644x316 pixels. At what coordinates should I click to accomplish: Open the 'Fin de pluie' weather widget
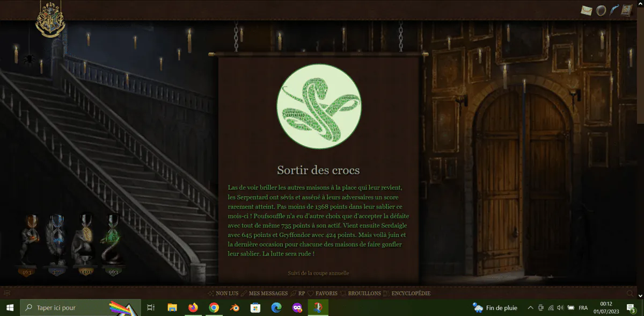tap(495, 307)
